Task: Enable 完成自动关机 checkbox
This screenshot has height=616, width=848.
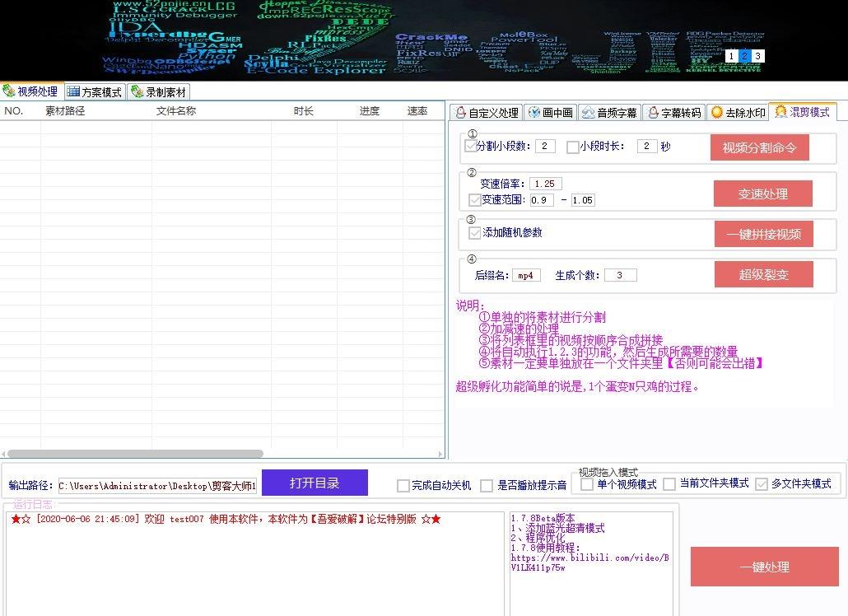Action: [403, 486]
